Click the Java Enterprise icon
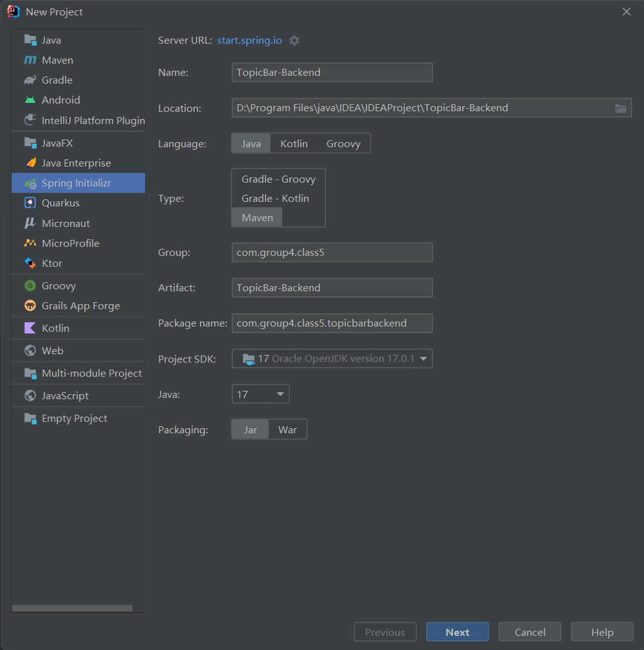Image resolution: width=644 pixels, height=650 pixels. pyautogui.click(x=30, y=163)
